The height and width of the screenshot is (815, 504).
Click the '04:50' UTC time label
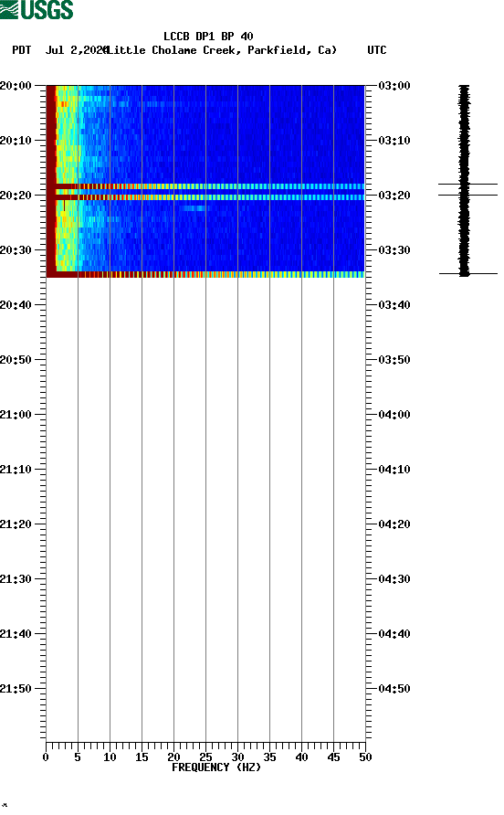(x=394, y=689)
